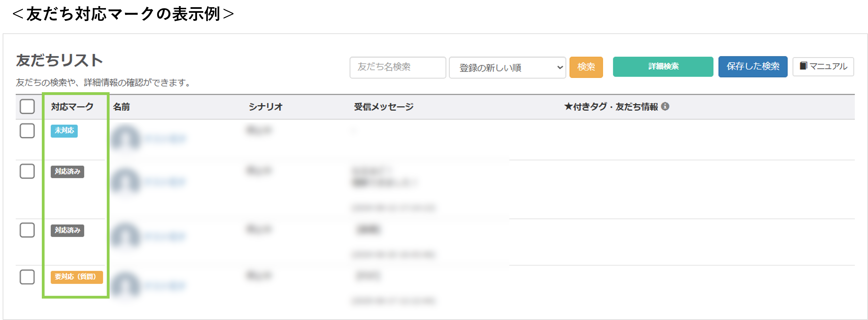Open 詳細検索 advanced search
868x320 pixels.
(x=663, y=67)
